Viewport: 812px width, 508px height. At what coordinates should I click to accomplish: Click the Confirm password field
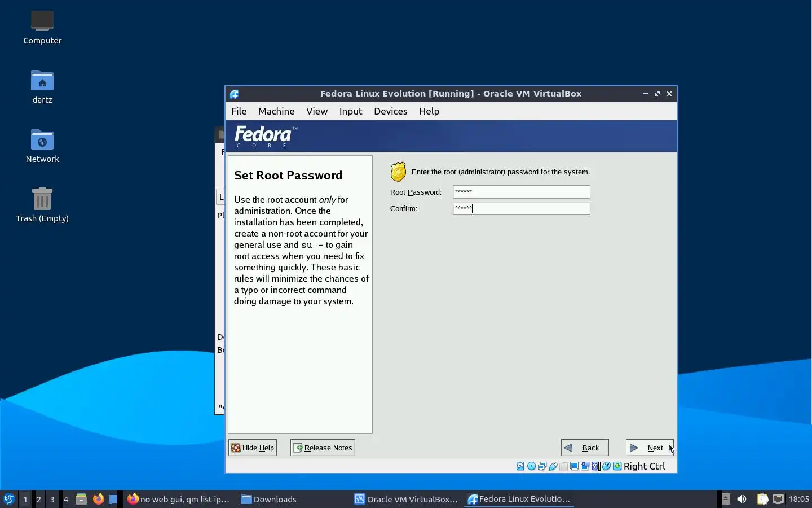(522, 208)
